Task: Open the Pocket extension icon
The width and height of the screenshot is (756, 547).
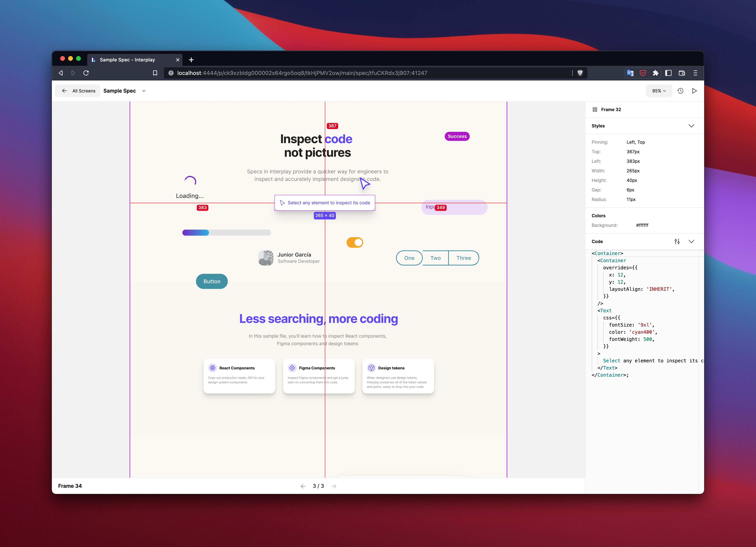Action: 643,73
